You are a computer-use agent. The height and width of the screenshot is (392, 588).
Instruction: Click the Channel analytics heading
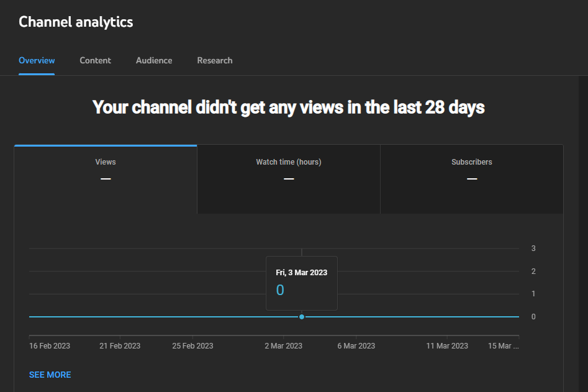point(76,22)
